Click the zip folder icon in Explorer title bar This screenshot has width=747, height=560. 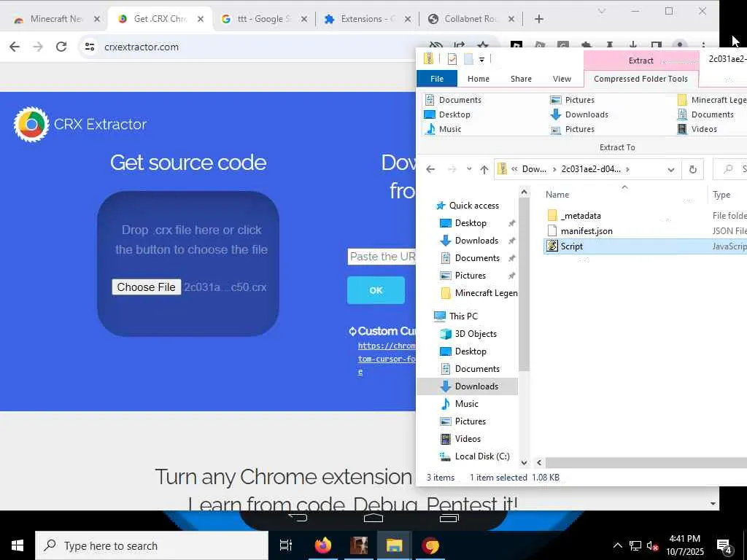[x=428, y=59]
